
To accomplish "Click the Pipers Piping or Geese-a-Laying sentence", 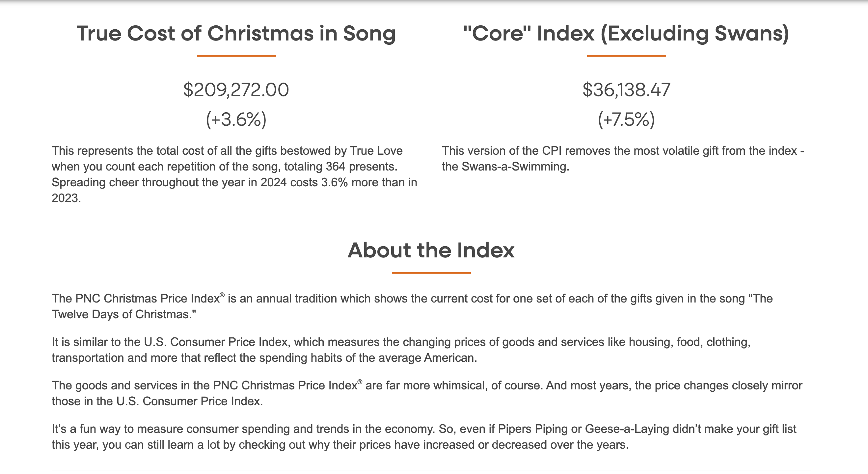I will pos(424,436).
